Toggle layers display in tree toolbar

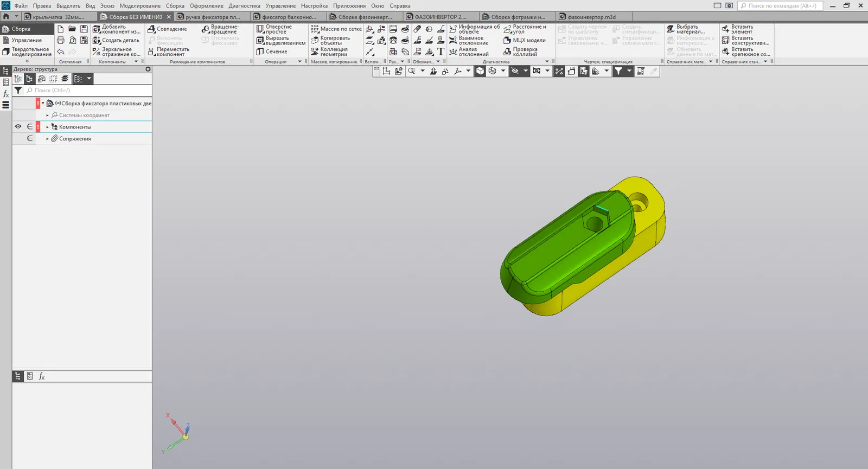click(x=65, y=79)
